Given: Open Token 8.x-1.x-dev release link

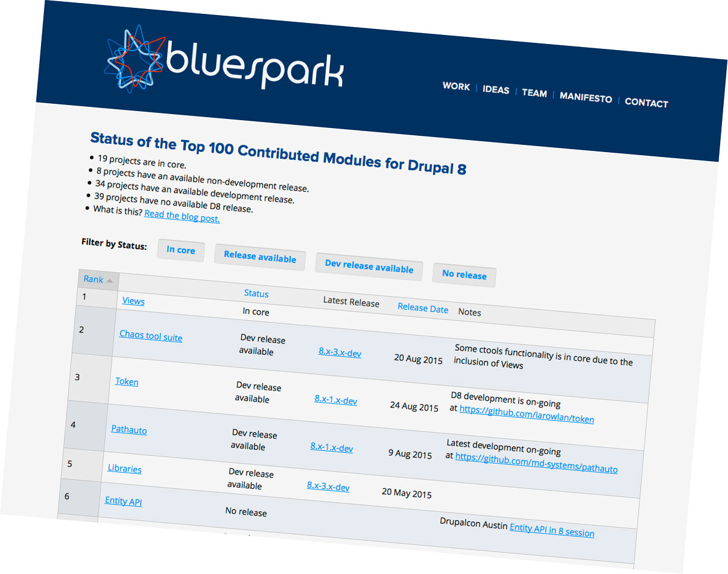Looking at the screenshot, I should 336,400.
